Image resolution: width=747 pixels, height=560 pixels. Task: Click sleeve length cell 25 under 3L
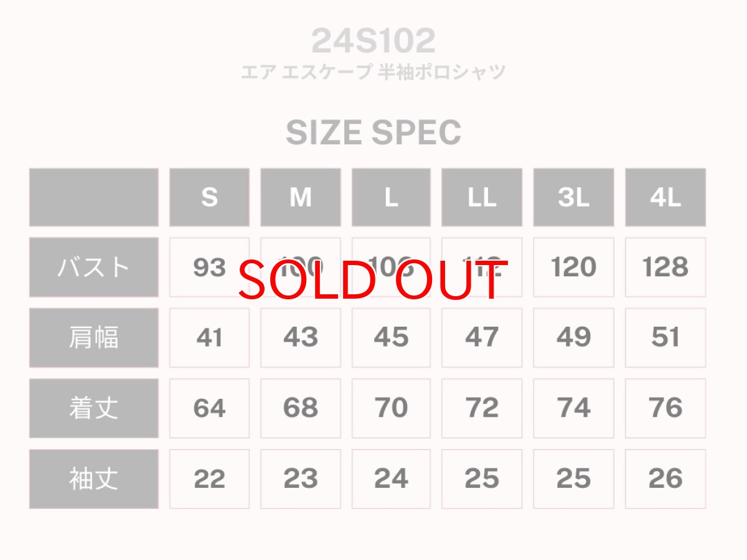pos(573,479)
